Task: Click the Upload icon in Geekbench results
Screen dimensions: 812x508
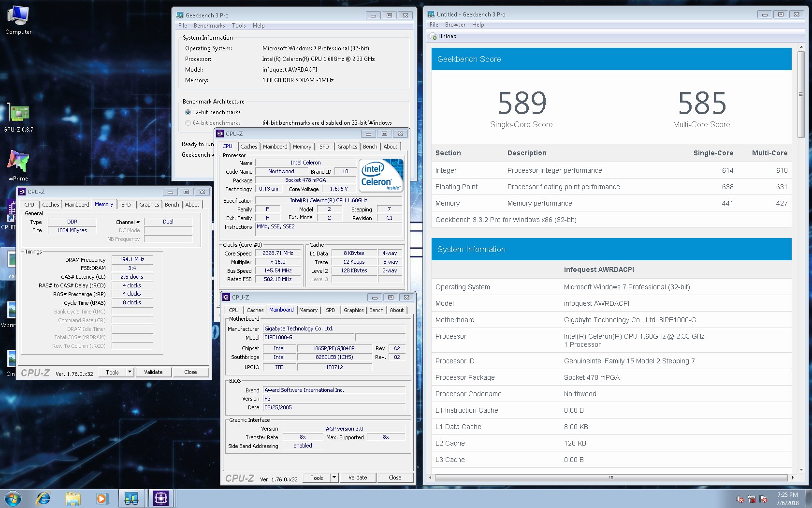Action: 433,36
